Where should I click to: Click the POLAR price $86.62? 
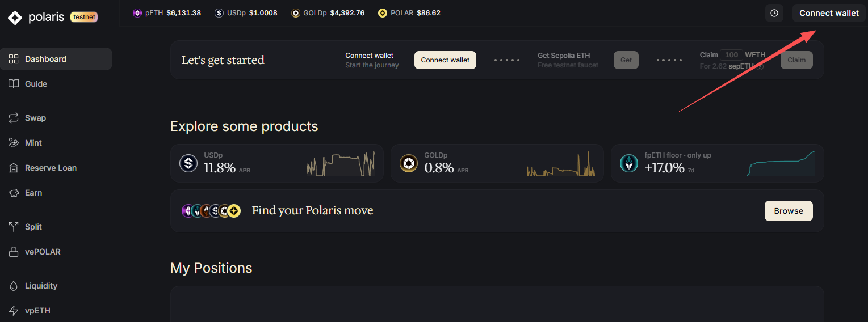[x=429, y=13]
